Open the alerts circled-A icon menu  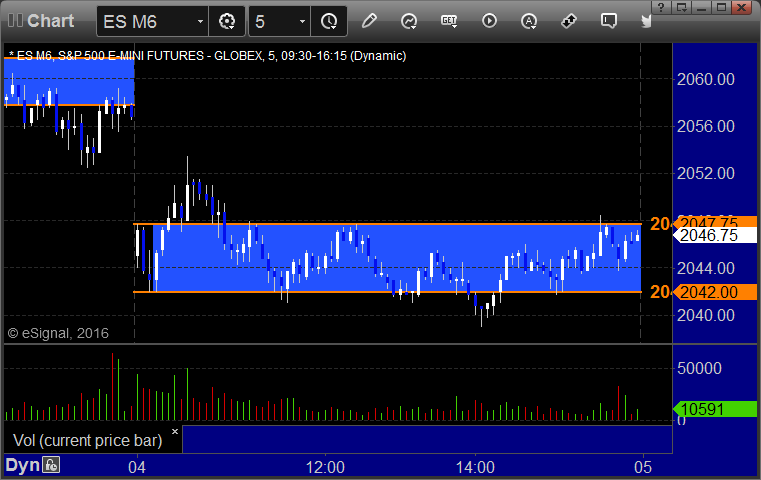pos(529,21)
